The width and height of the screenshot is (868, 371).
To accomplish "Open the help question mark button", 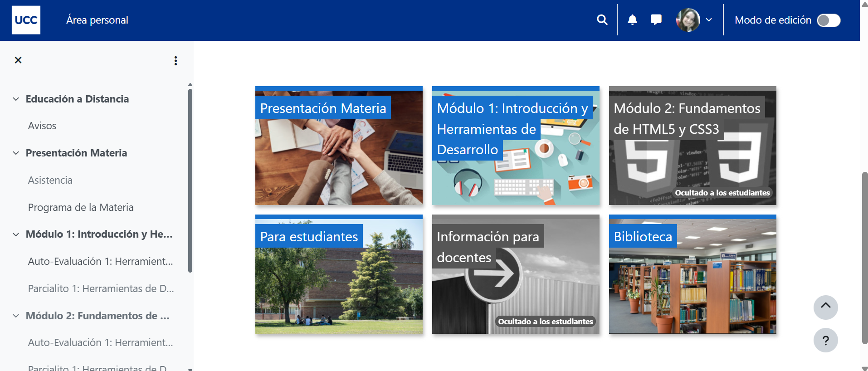I will pos(825,340).
